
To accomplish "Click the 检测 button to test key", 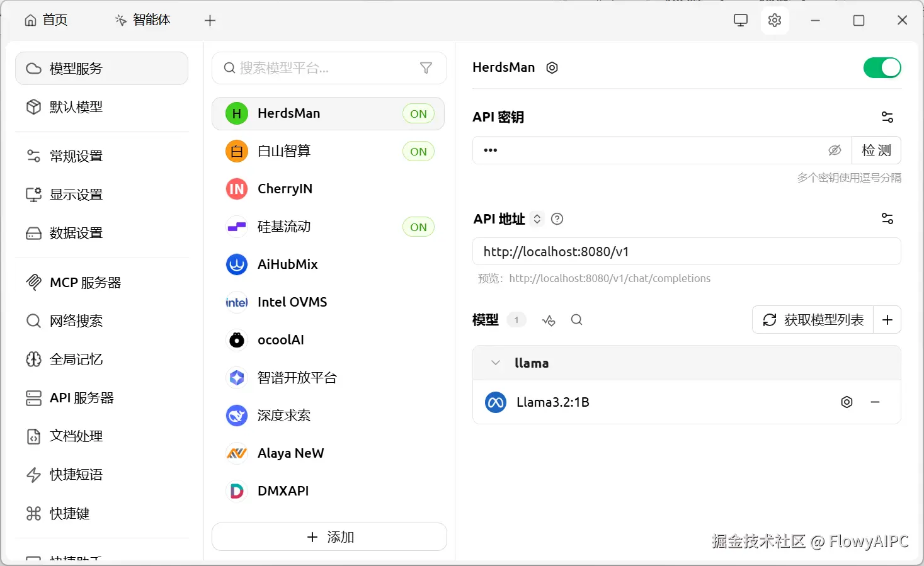I will pos(876,150).
